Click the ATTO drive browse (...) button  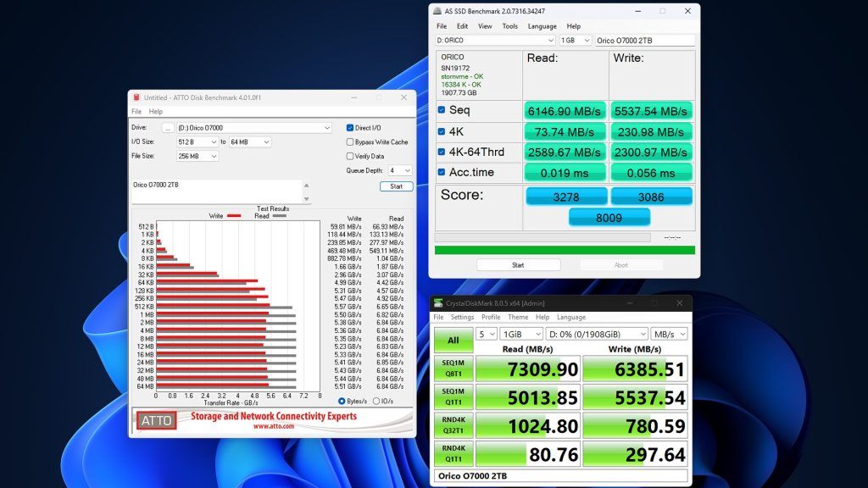coord(168,128)
